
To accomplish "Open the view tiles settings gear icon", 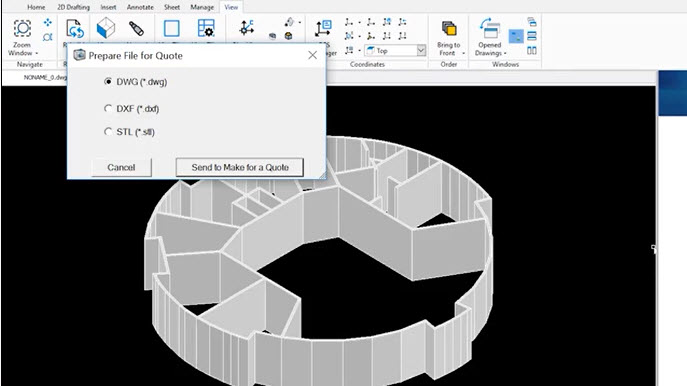I will point(206,28).
